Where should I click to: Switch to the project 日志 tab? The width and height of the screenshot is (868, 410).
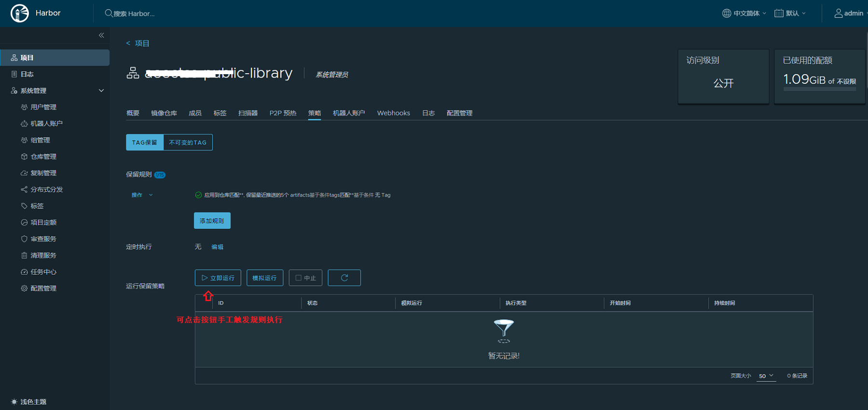428,113
